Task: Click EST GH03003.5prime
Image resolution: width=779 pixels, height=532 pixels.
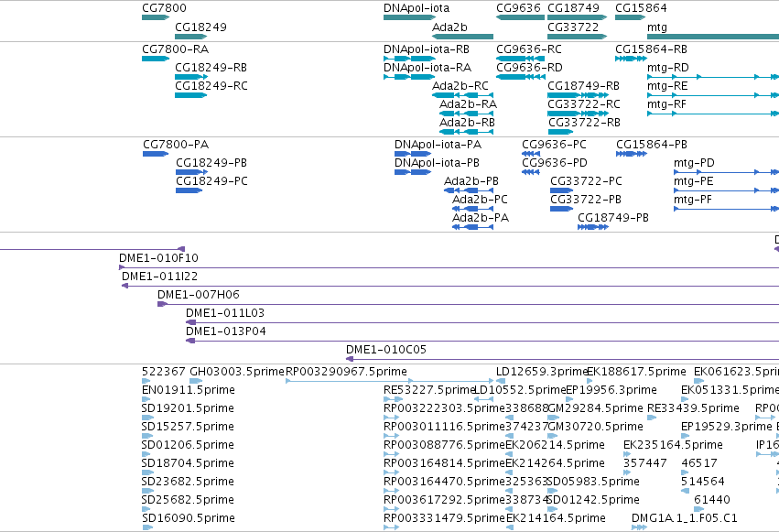Action: pyautogui.click(x=237, y=372)
